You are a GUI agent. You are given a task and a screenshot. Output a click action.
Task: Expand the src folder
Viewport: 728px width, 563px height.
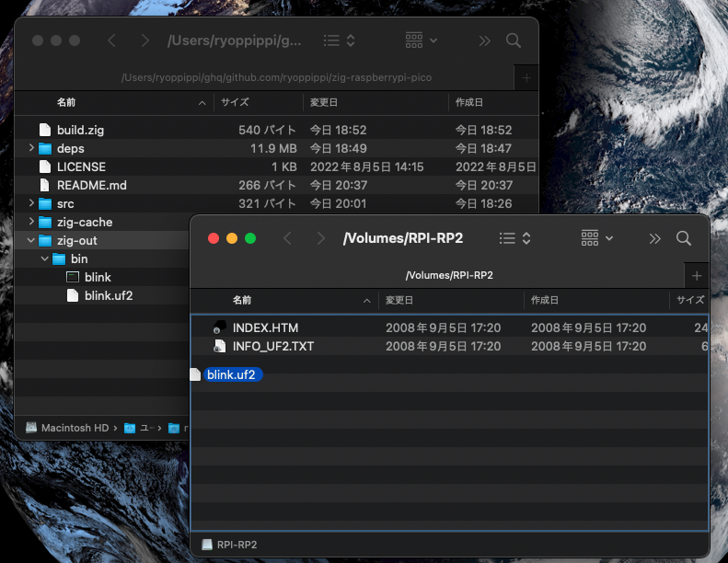point(31,203)
